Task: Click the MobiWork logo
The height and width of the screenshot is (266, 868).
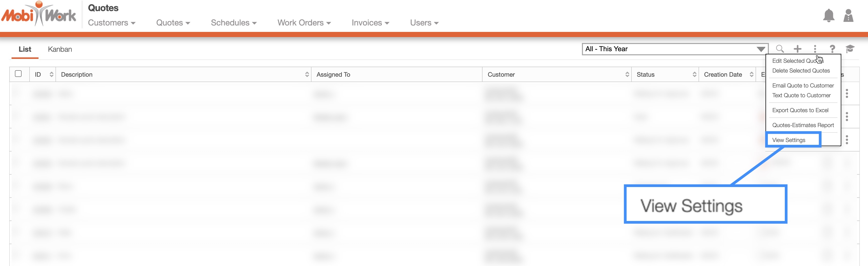Action: 39,14
